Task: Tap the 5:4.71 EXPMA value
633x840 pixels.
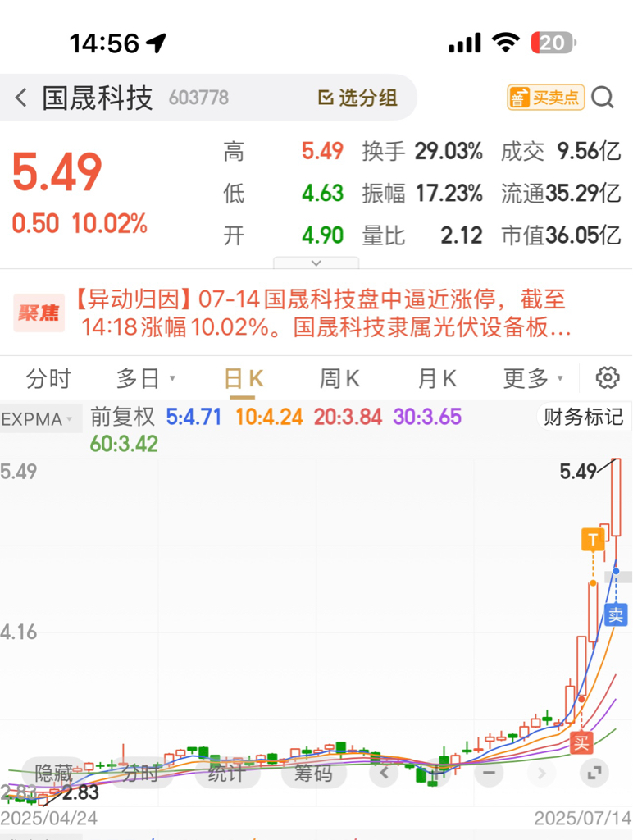Action: click(x=194, y=417)
